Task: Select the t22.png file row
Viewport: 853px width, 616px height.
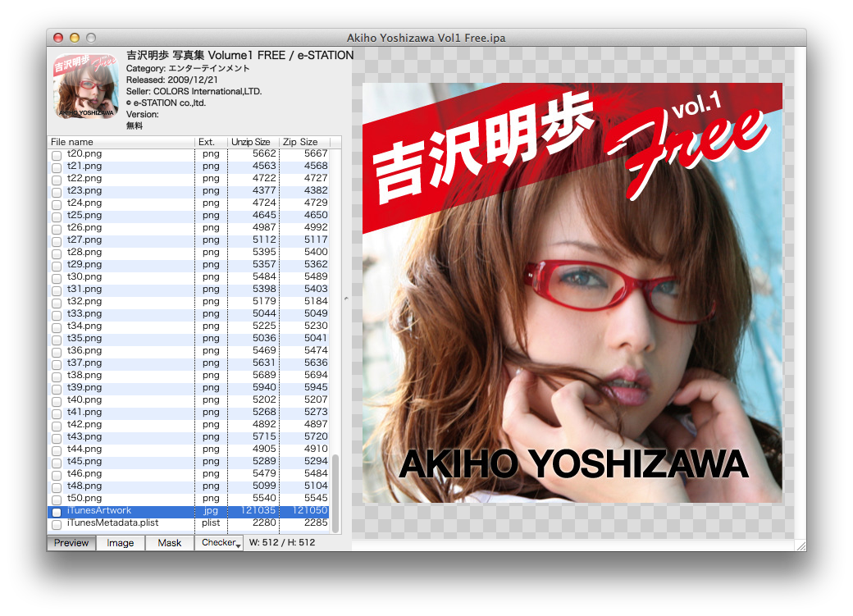Action: coord(189,179)
